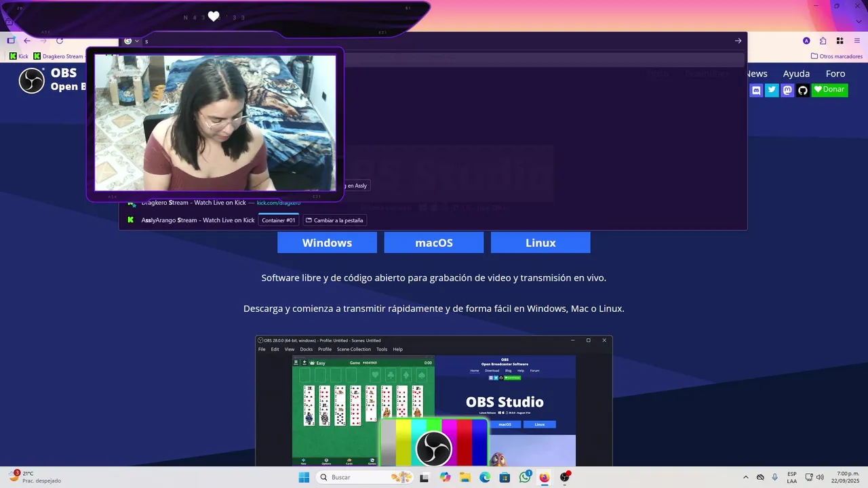Open the Windows Start menu
868x488 pixels.
[x=304, y=477]
